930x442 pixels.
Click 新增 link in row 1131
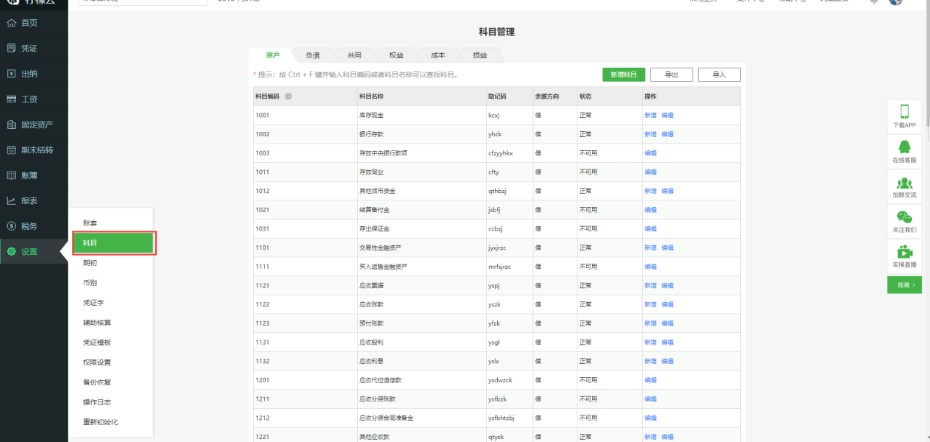tap(650, 342)
